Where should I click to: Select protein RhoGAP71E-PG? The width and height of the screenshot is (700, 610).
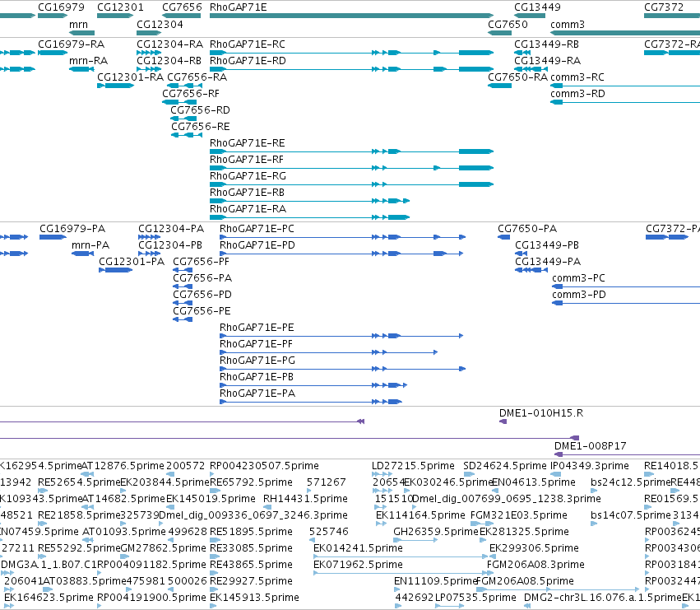click(342, 369)
